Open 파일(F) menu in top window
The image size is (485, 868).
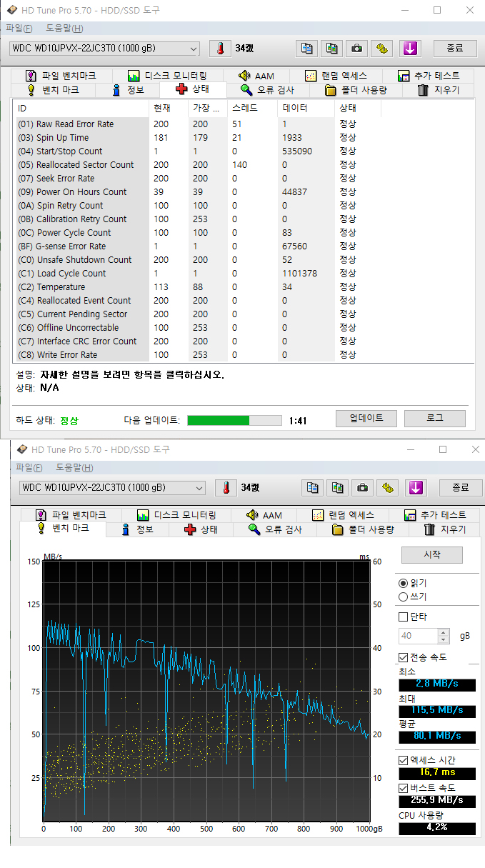click(19, 29)
